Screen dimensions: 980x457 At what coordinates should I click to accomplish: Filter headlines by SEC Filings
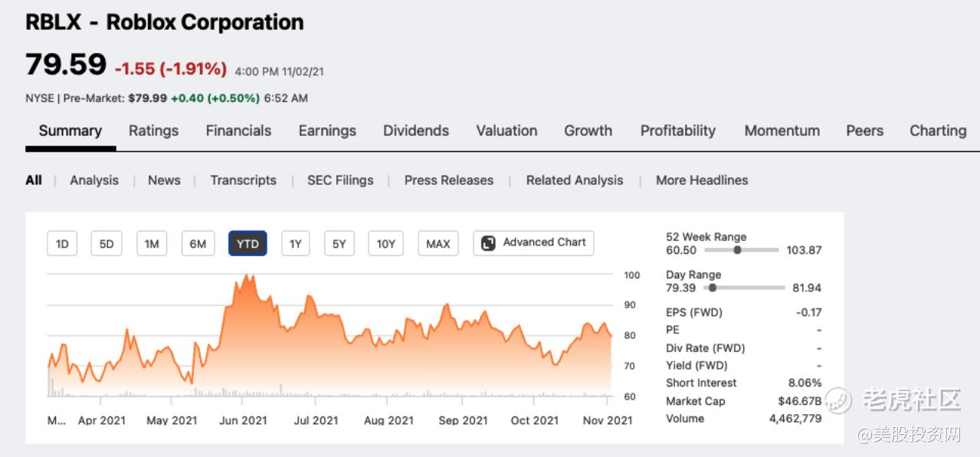[340, 180]
